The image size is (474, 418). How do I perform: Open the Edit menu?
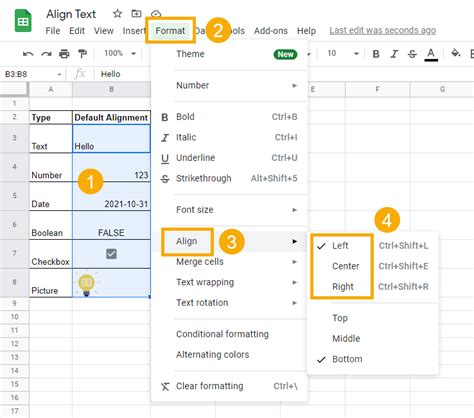coord(77,31)
